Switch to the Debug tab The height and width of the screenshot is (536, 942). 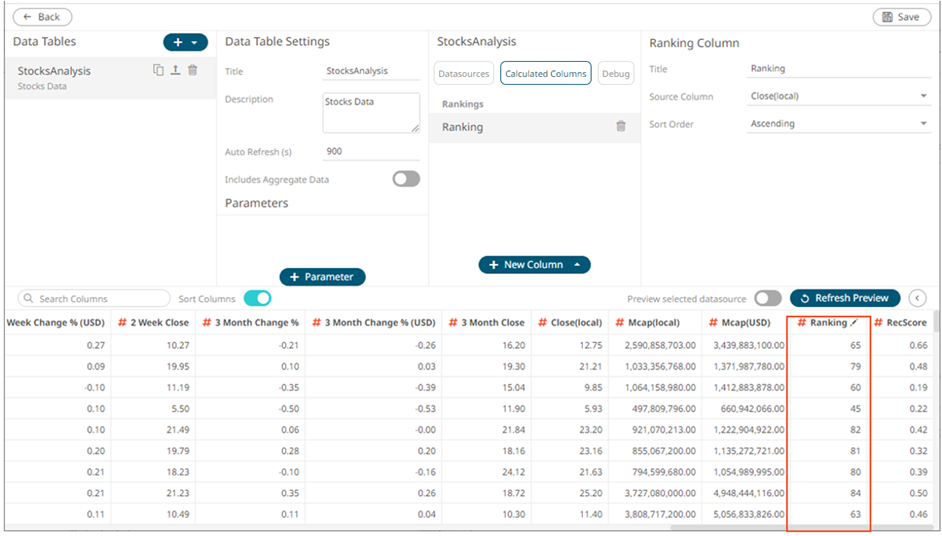point(616,74)
